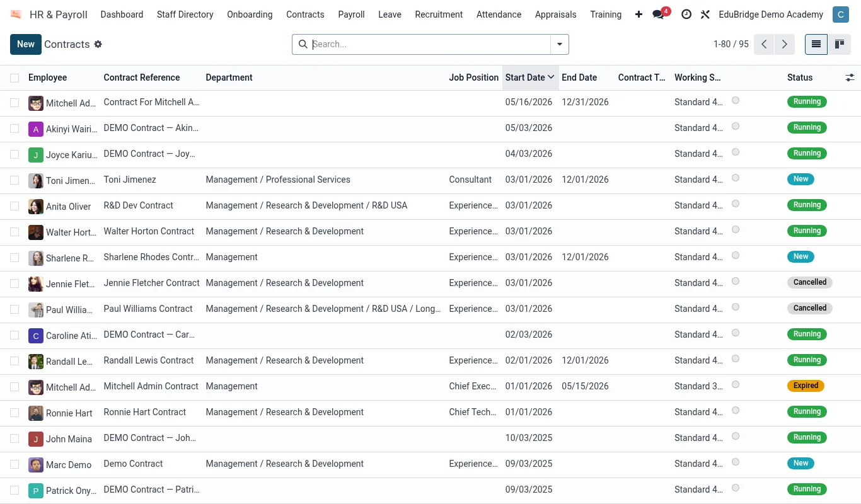
Task: Open the debug tools wrench icon
Action: tap(705, 14)
